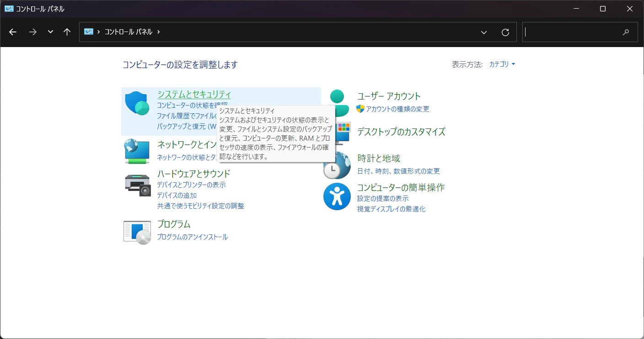The height and width of the screenshot is (339, 644).
Task: Open the Programs disc icon
Action: point(137,233)
